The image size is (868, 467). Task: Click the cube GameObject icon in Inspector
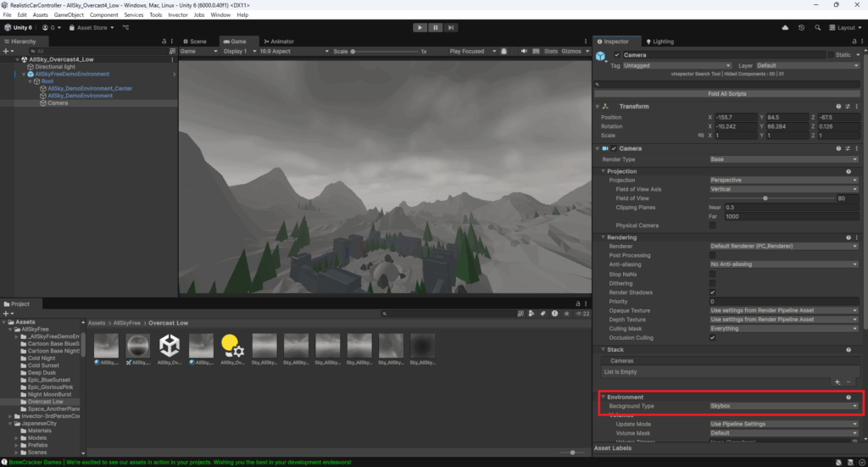601,56
